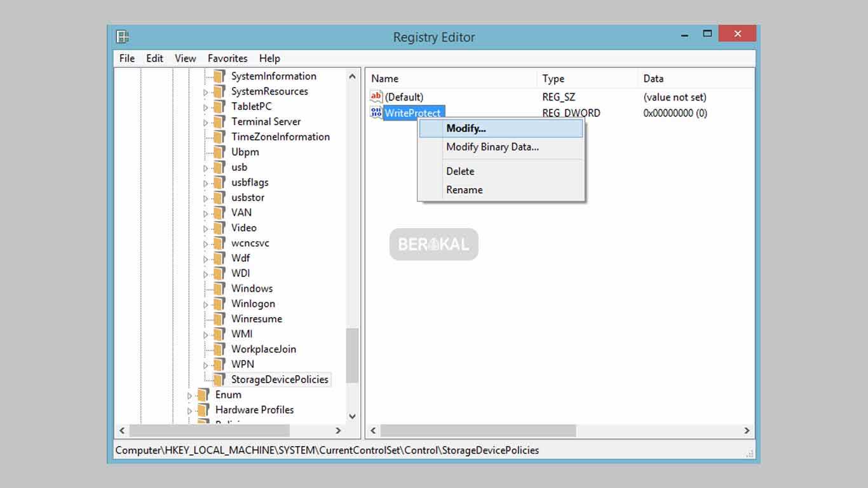
Task: Click the WriteProtect REG_DWORD icon
Action: tap(376, 112)
